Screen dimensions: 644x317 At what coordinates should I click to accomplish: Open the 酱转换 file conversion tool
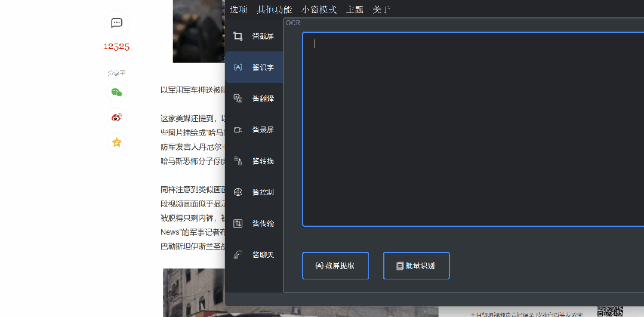click(254, 161)
